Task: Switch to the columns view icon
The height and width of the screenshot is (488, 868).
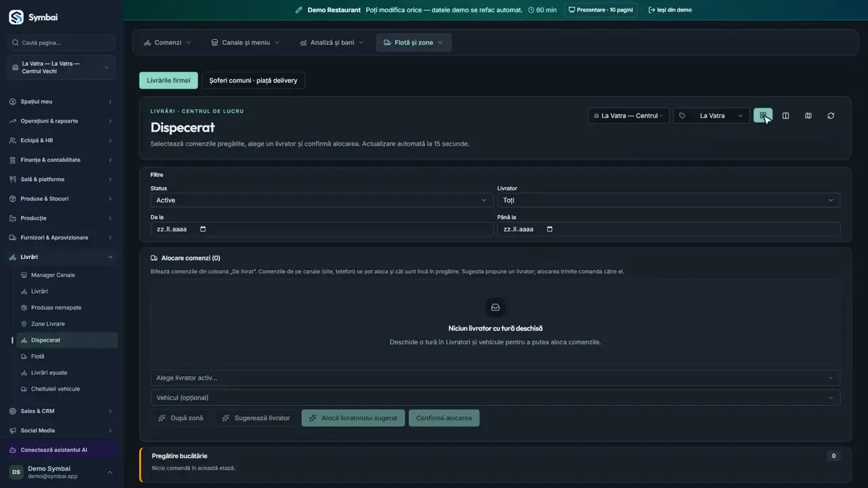Action: pyautogui.click(x=785, y=116)
